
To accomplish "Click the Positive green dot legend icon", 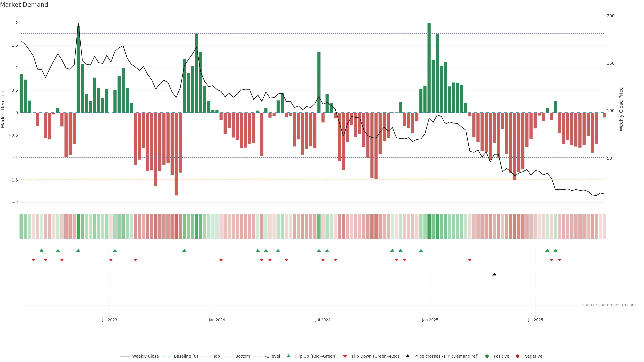I will coord(487,356).
